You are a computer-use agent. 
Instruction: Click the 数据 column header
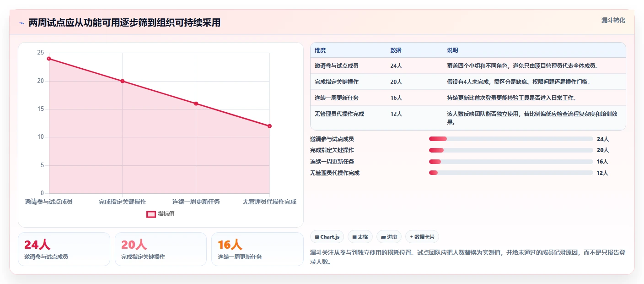tap(396, 50)
